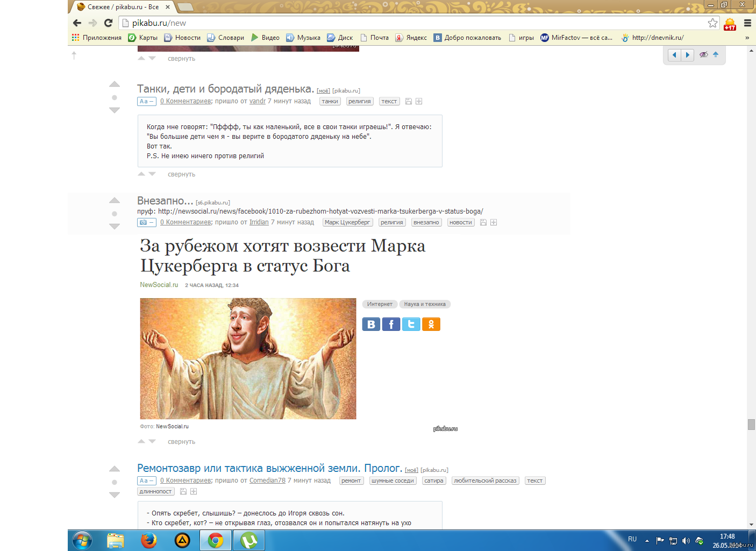Open the MirFactov bookmark

pyautogui.click(x=576, y=38)
